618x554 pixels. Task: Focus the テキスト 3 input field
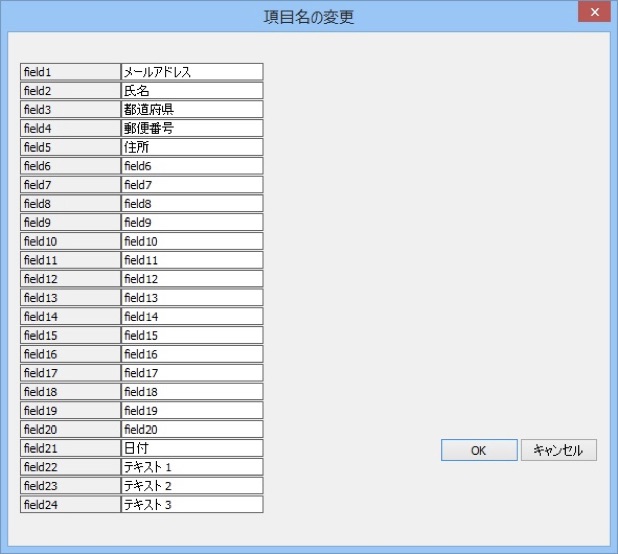(x=192, y=505)
